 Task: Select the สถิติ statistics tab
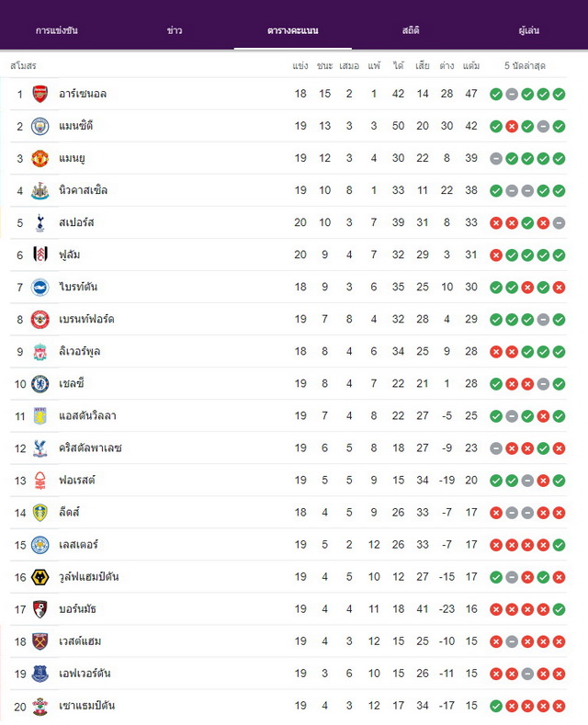(411, 30)
